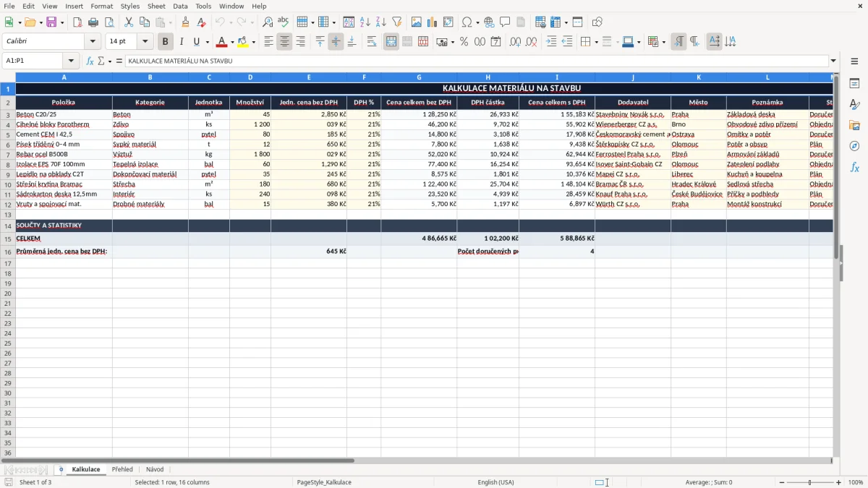The height and width of the screenshot is (488, 868).
Task: Open Sidebar Gallery deck
Action: 854,126
